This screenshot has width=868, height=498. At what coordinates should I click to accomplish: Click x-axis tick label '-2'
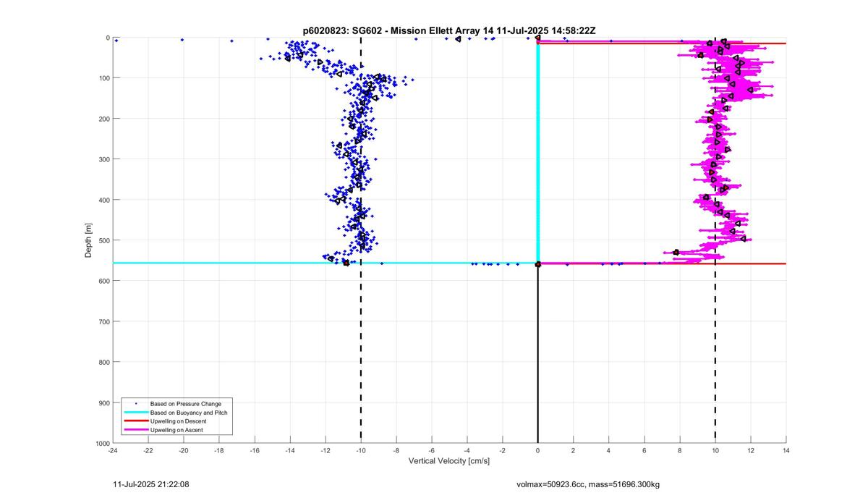(x=503, y=450)
